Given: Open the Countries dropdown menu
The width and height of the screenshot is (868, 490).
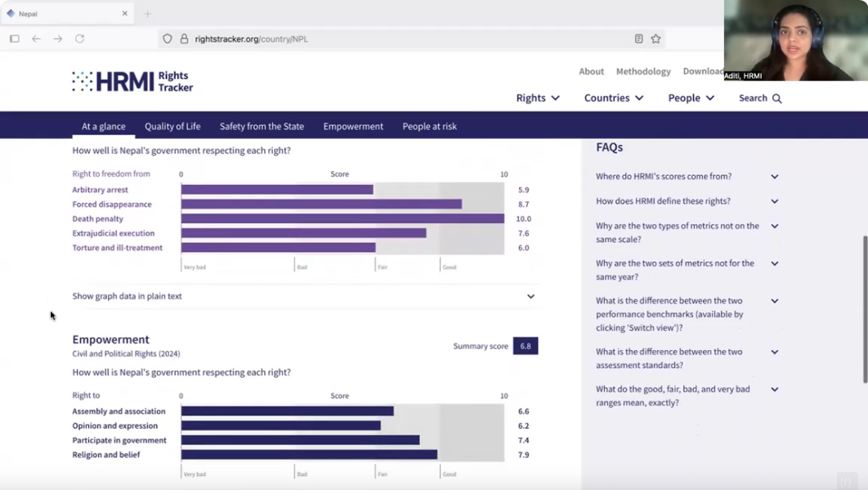Looking at the screenshot, I should point(613,98).
